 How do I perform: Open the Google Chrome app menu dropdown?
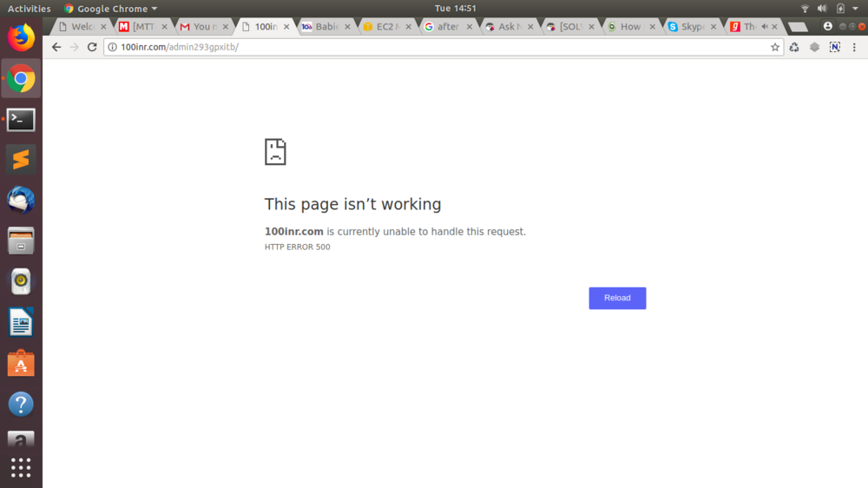click(x=111, y=9)
